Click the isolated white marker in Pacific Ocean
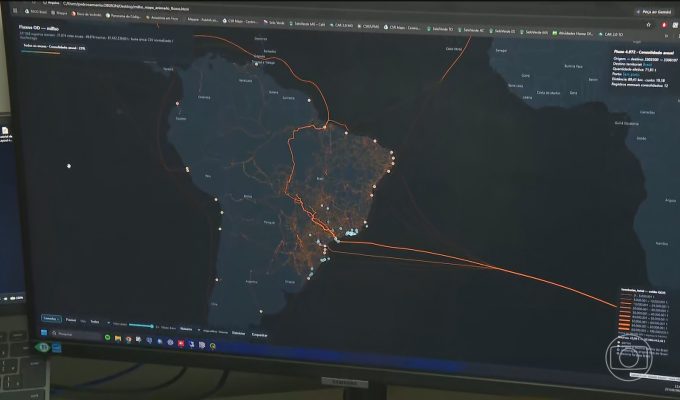Image resolution: width=680 pixels, height=400 pixels. pyautogui.click(x=69, y=166)
